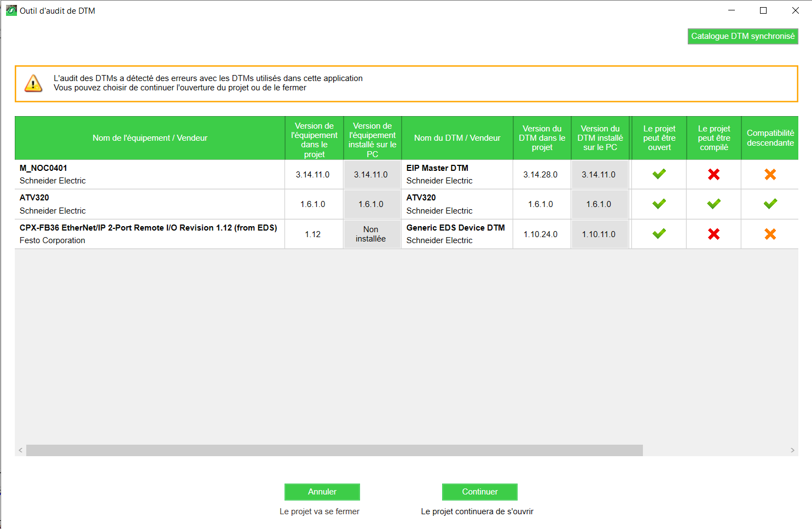This screenshot has width=812, height=529.
Task: Click the horizontal scrollbar left arrow
Action: [21, 450]
